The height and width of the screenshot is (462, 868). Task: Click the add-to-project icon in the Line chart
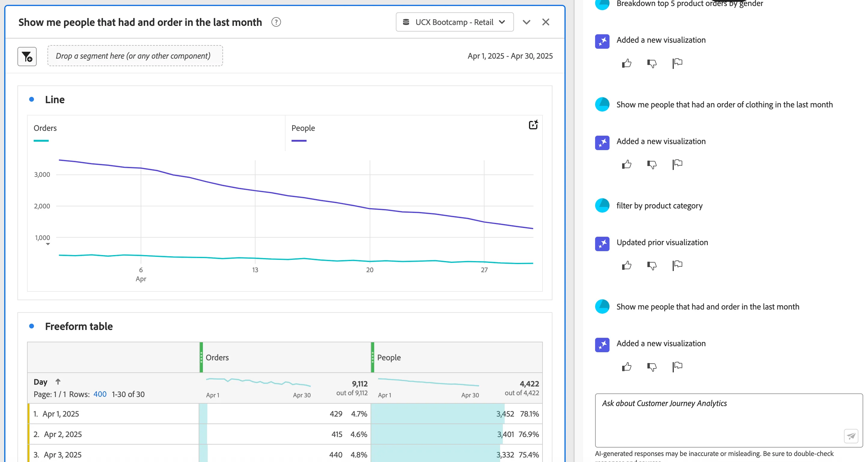[533, 125]
